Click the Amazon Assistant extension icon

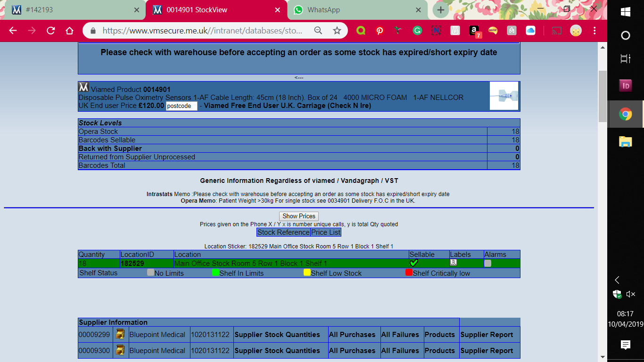tap(474, 31)
